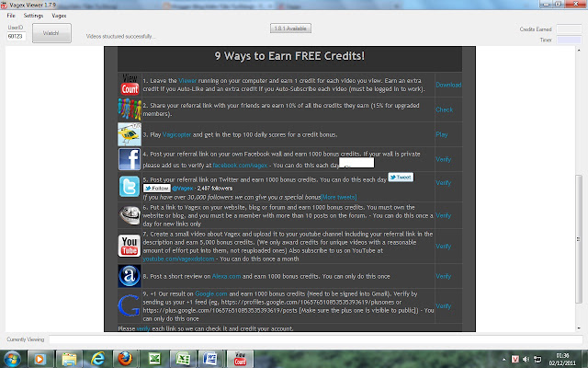Click the Play link for Vagicopter

pyautogui.click(x=441, y=134)
